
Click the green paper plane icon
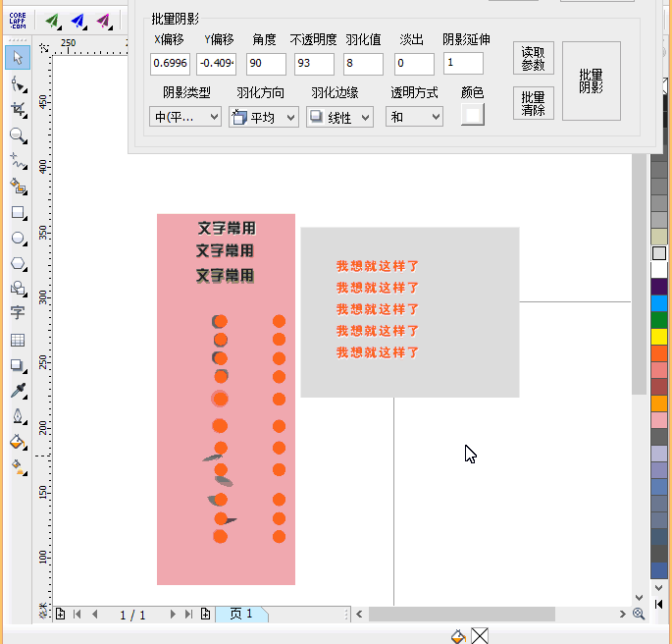(53, 21)
